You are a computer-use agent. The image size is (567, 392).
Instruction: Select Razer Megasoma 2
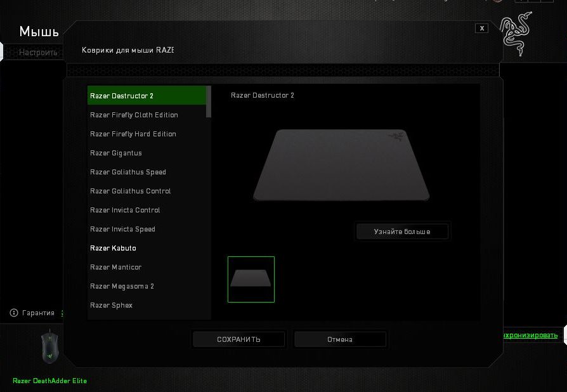point(147,286)
